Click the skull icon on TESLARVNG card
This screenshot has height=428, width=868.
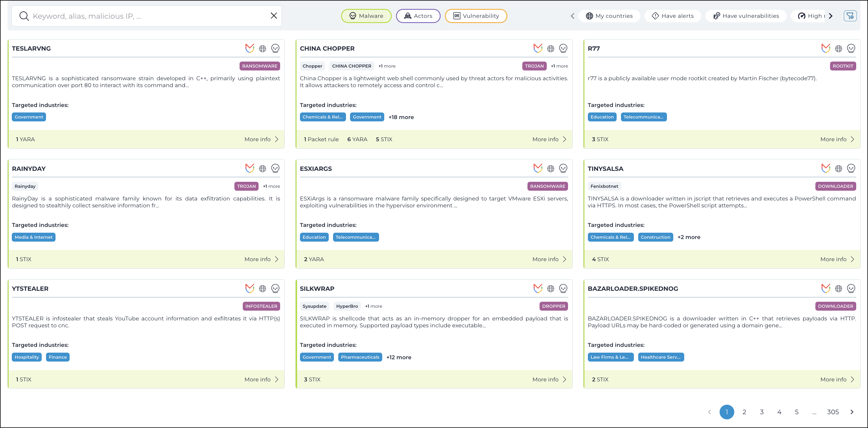275,49
